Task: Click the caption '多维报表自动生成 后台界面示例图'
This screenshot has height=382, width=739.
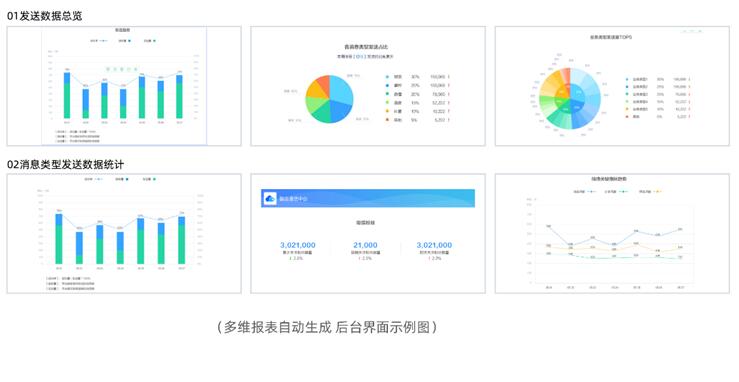Action: [x=327, y=327]
